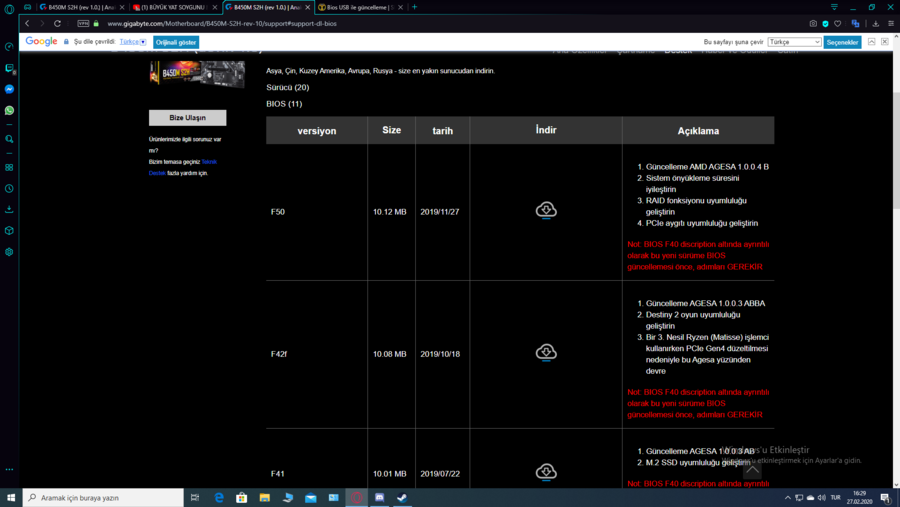Click the volume tray icon
Viewport: 900px width, 507px height.
[x=822, y=498]
